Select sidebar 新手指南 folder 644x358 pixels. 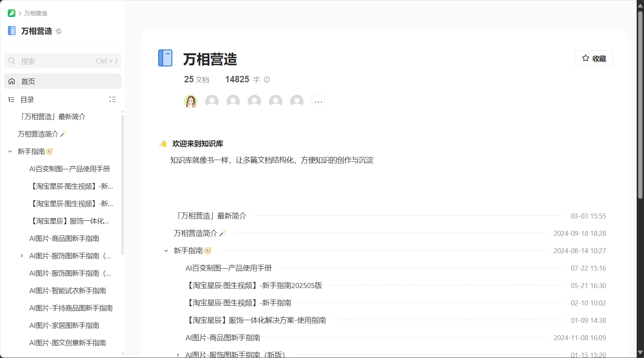pyautogui.click(x=35, y=151)
